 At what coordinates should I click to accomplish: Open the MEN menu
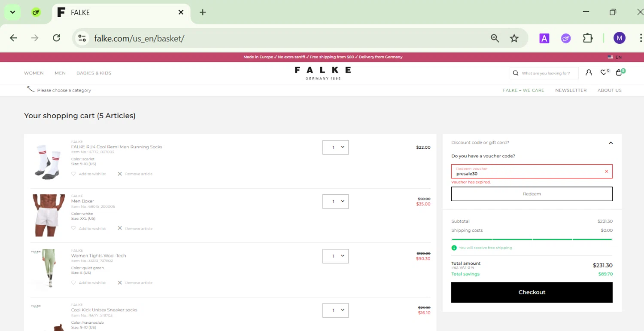pos(60,73)
